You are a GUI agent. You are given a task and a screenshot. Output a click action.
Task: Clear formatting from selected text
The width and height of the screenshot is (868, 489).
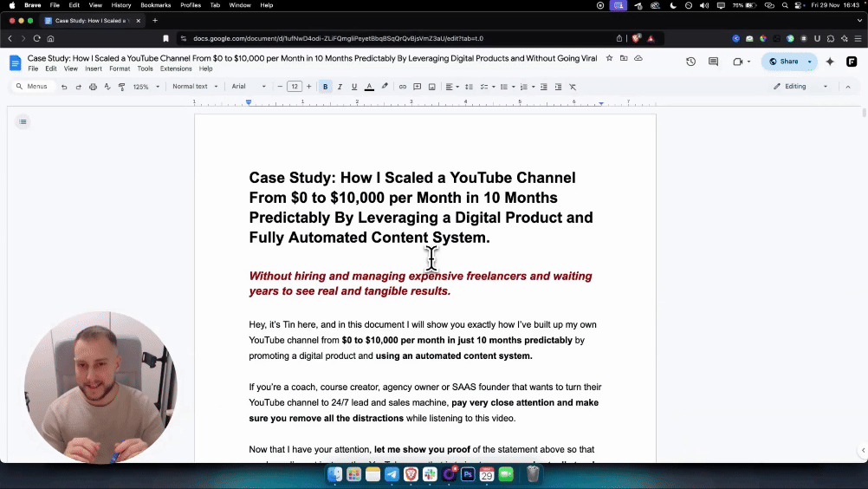(x=573, y=87)
